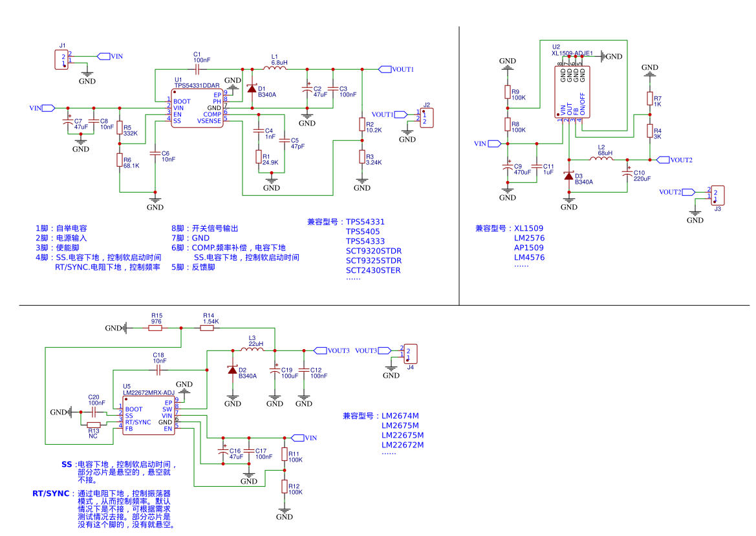Click the '1脚：自举电容' pin note
The height and width of the screenshot is (536, 756).
tap(61, 228)
